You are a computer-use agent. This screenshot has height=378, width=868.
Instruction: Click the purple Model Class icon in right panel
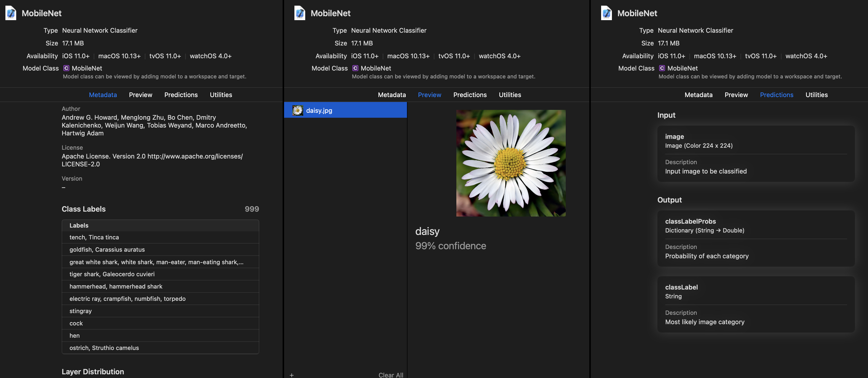click(x=662, y=68)
